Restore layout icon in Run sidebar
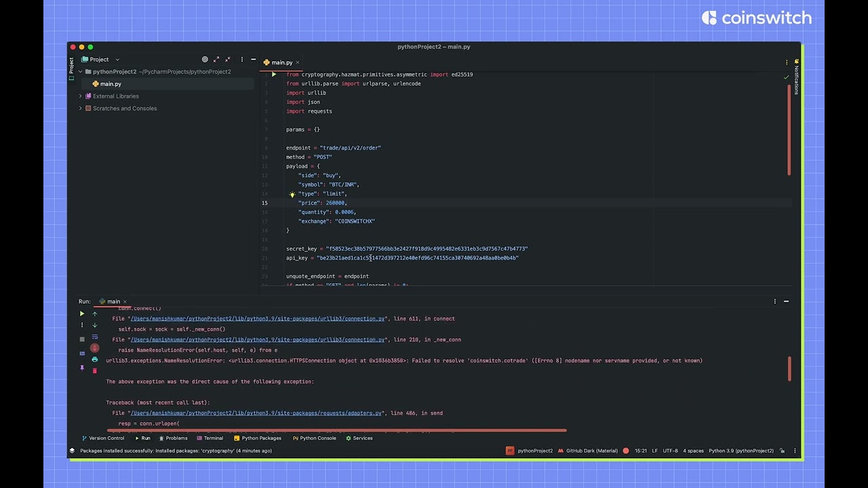 82,353
